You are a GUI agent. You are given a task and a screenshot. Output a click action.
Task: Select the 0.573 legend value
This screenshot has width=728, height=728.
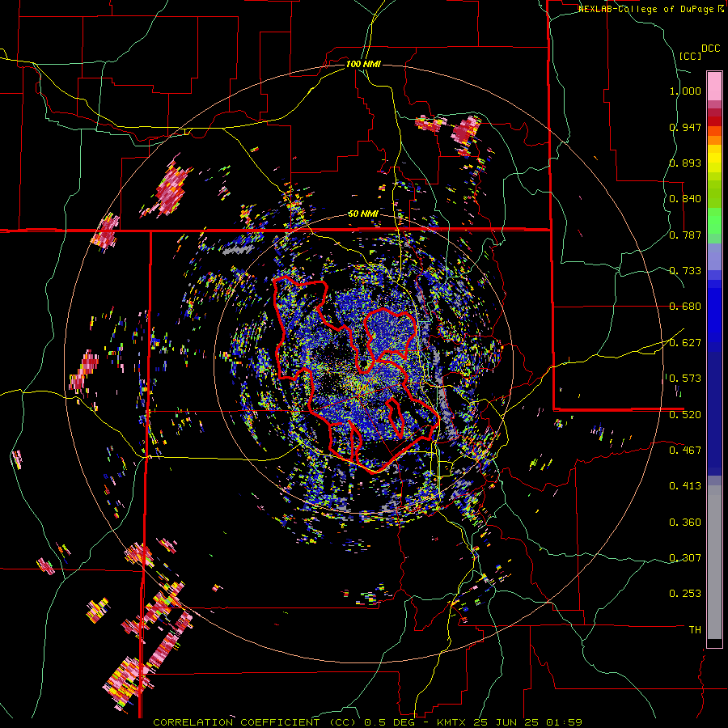coord(685,379)
